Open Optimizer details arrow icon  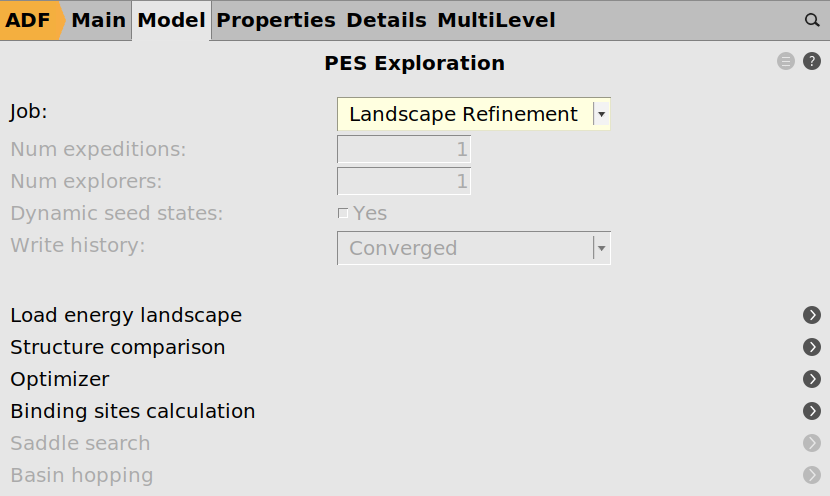(x=812, y=380)
